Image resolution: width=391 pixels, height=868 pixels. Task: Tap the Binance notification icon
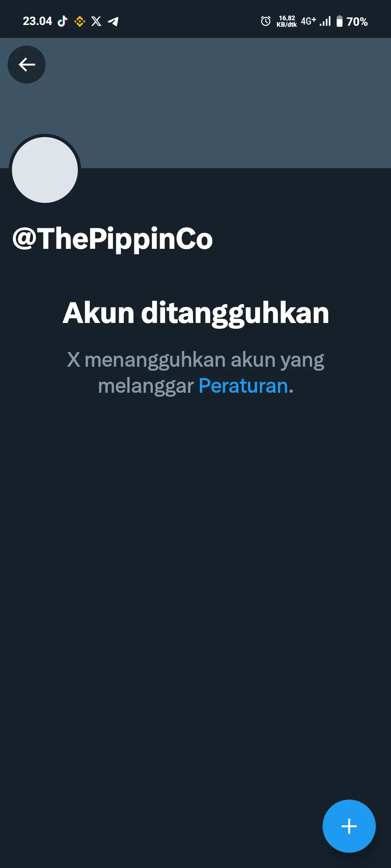[x=80, y=21]
